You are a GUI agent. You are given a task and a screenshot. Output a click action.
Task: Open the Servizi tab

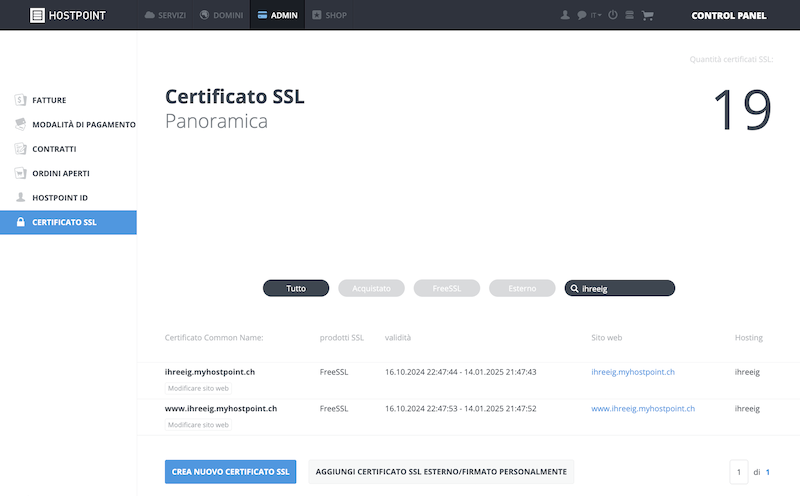coord(165,15)
